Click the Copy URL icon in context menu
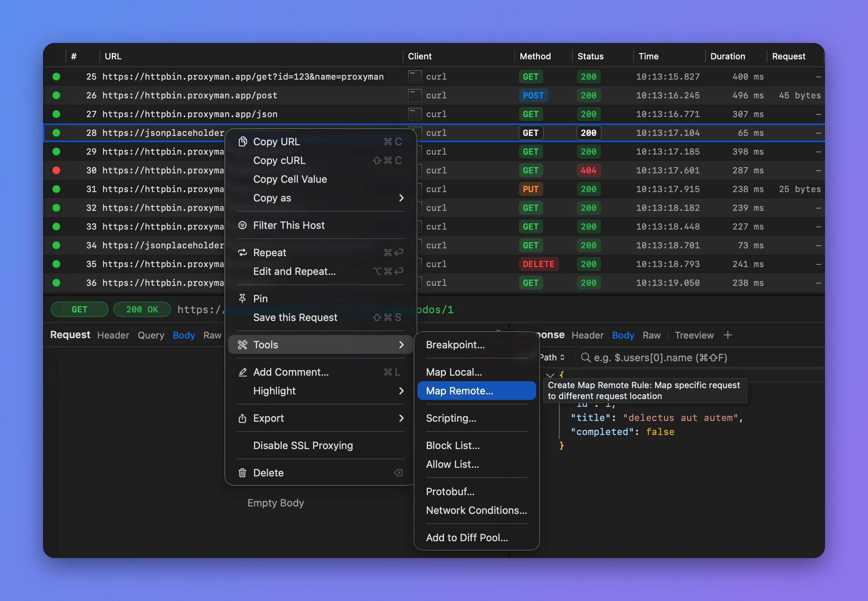 pos(242,142)
